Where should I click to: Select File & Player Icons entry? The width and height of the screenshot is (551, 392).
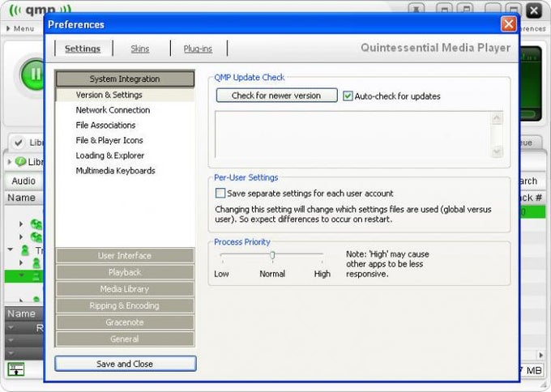109,140
